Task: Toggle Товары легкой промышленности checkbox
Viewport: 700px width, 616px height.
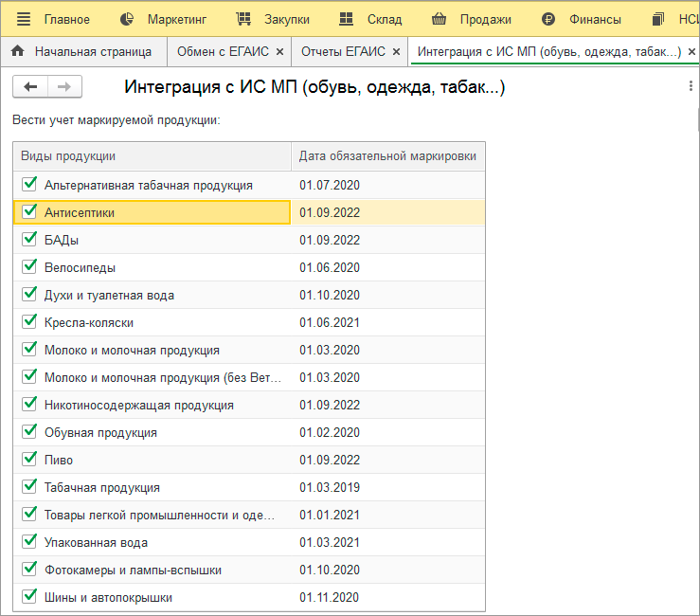Action: pos(29,515)
